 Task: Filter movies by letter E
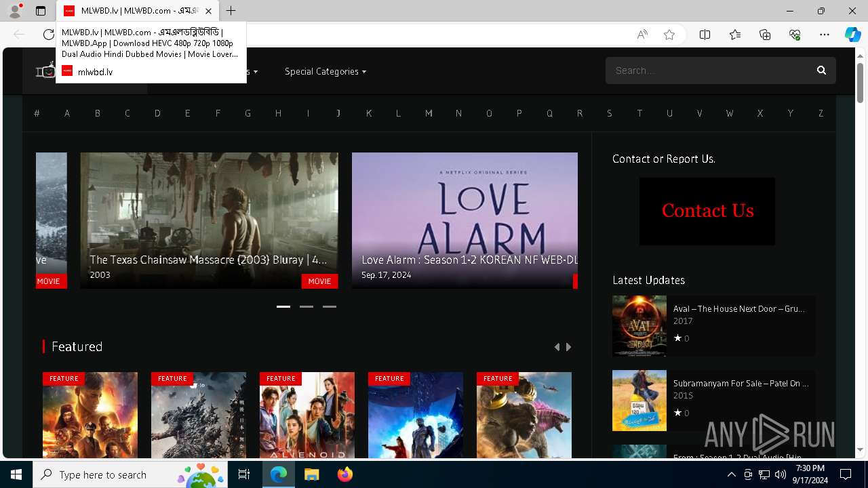tap(187, 113)
